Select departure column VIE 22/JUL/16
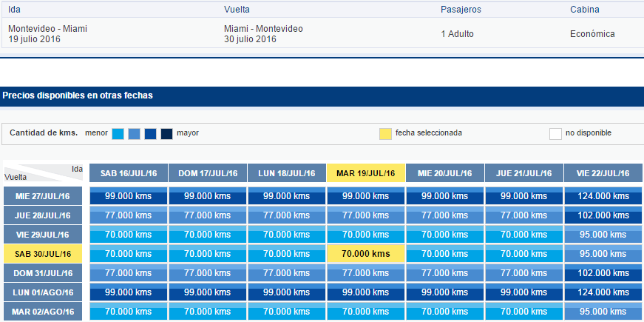 tap(603, 173)
